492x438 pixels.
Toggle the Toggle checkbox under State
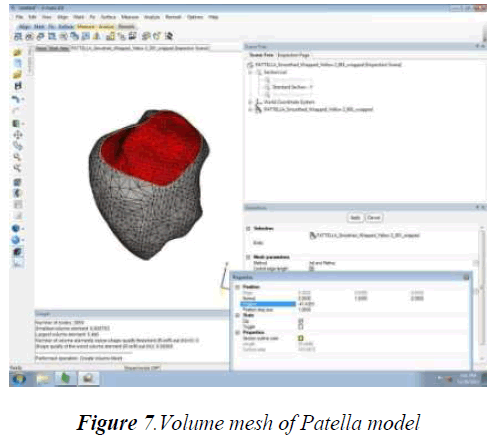click(301, 327)
